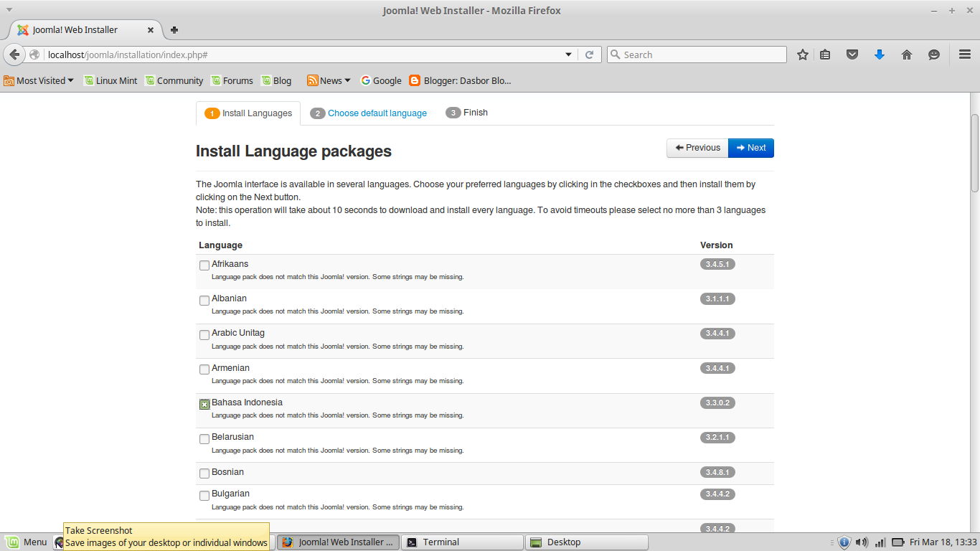Viewport: 980px width, 551px height.
Task: Click the 3.4.8.1 version badge
Action: point(717,472)
